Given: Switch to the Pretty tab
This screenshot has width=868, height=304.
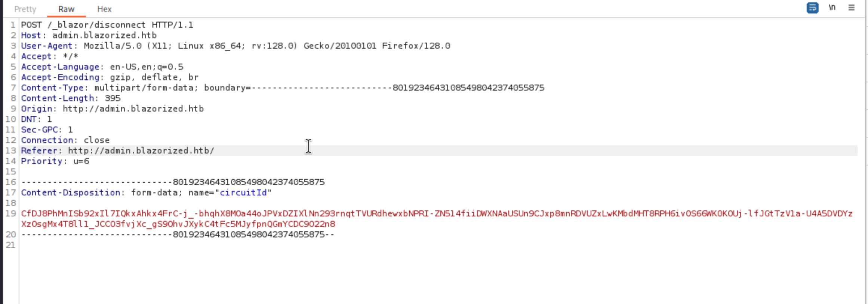Looking at the screenshot, I should pos(25,9).
